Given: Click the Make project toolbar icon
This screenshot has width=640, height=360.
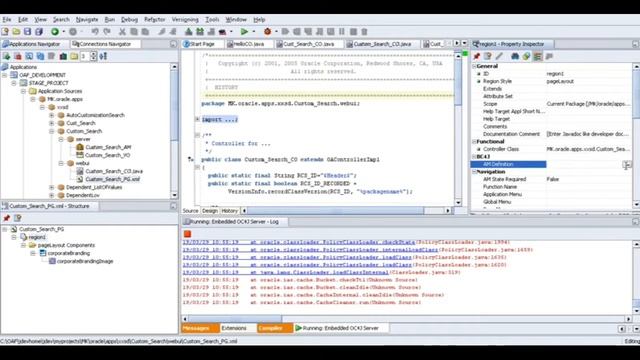Looking at the screenshot, I should pyautogui.click(x=189, y=31).
